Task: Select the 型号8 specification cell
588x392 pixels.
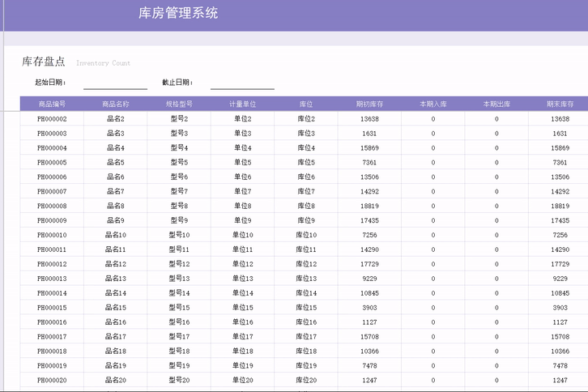Action: coord(179,206)
